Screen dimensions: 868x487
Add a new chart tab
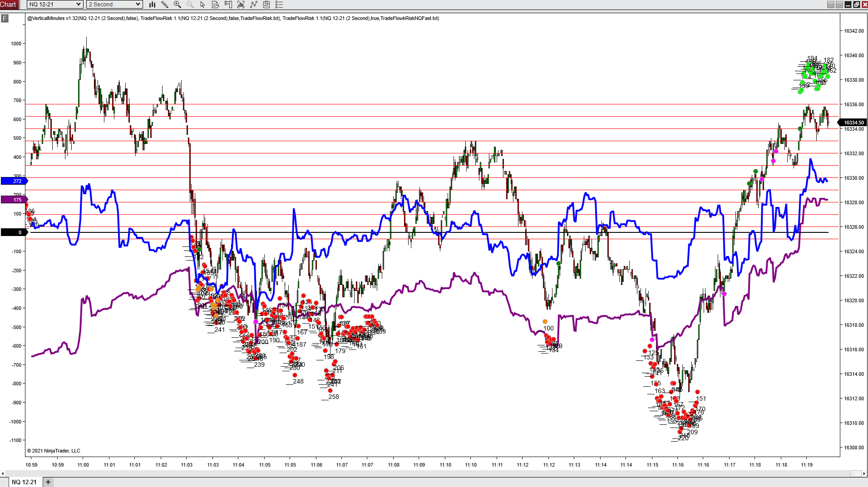tap(48, 482)
